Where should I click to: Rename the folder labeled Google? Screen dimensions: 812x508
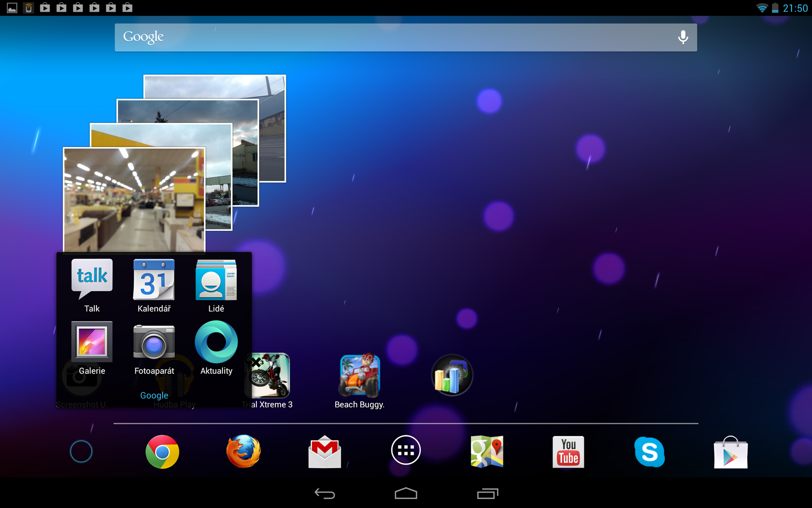154,395
